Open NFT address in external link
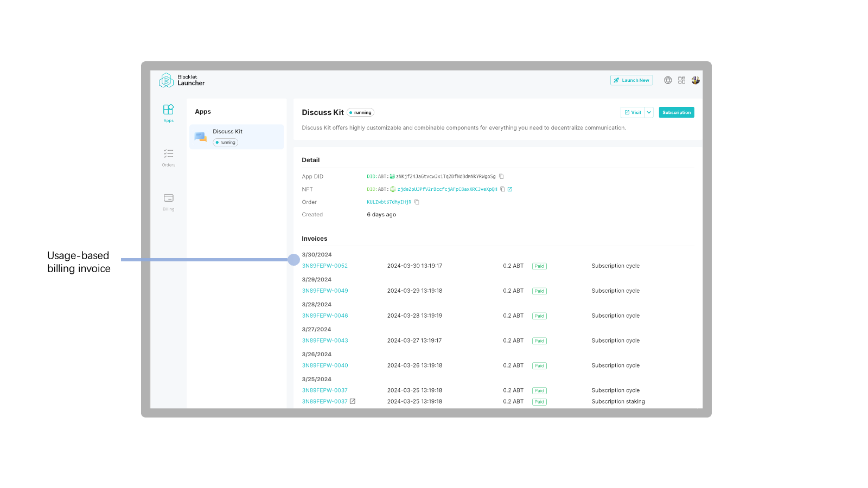Image resolution: width=868 pixels, height=488 pixels. click(510, 189)
